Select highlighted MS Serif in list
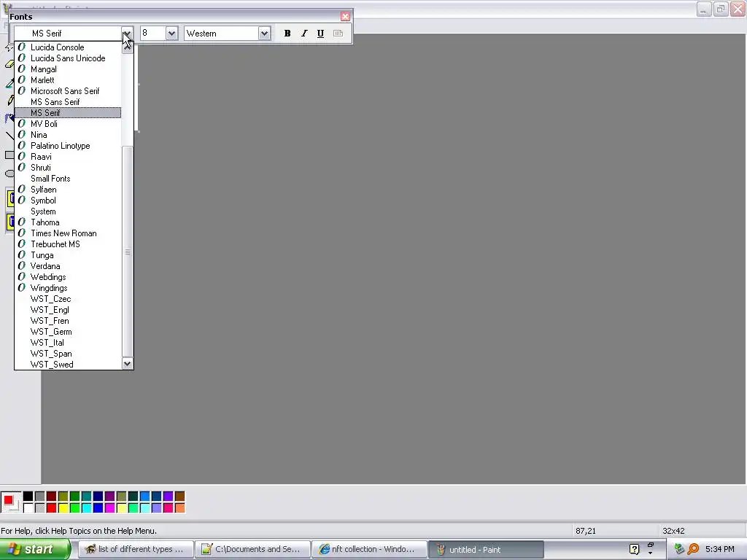The width and height of the screenshot is (747, 560). pos(68,113)
